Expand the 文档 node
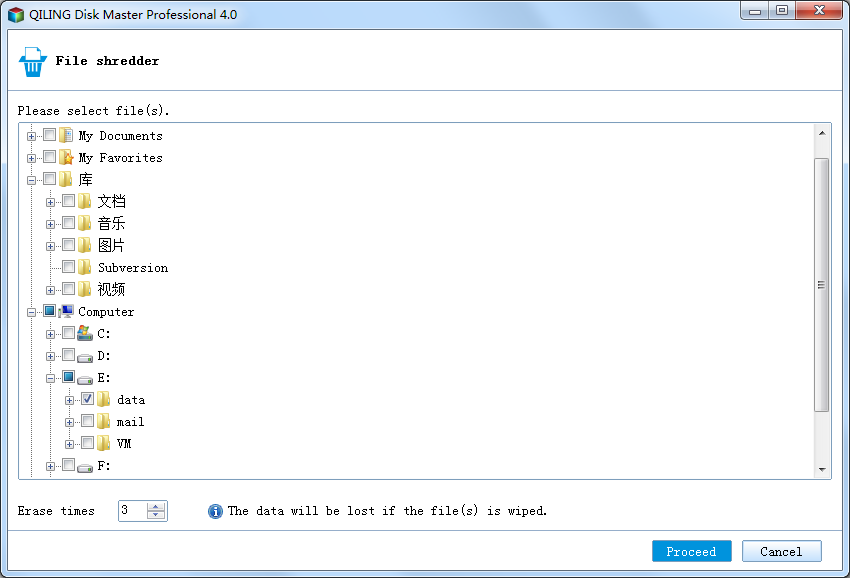The height and width of the screenshot is (578, 850). (50, 202)
